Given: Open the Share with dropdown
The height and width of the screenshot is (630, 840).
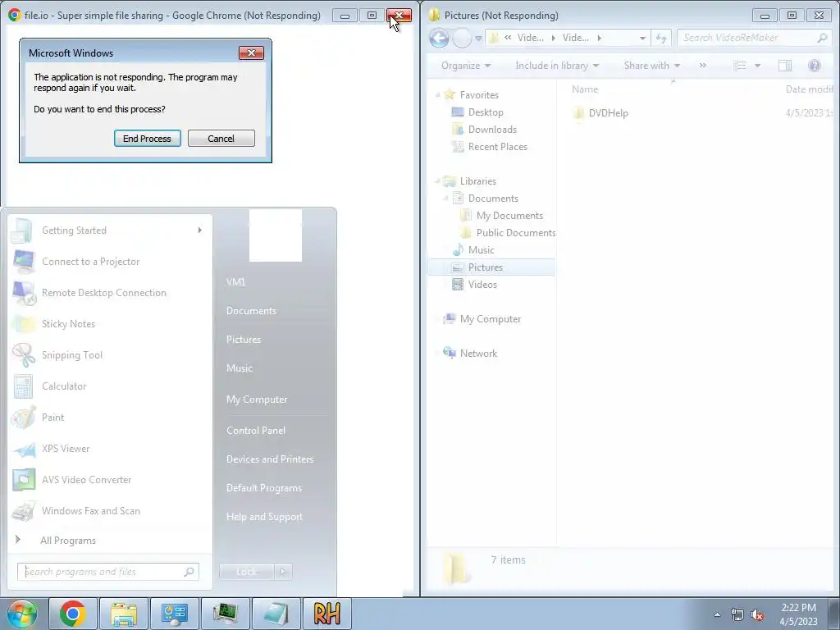Looking at the screenshot, I should [x=652, y=66].
